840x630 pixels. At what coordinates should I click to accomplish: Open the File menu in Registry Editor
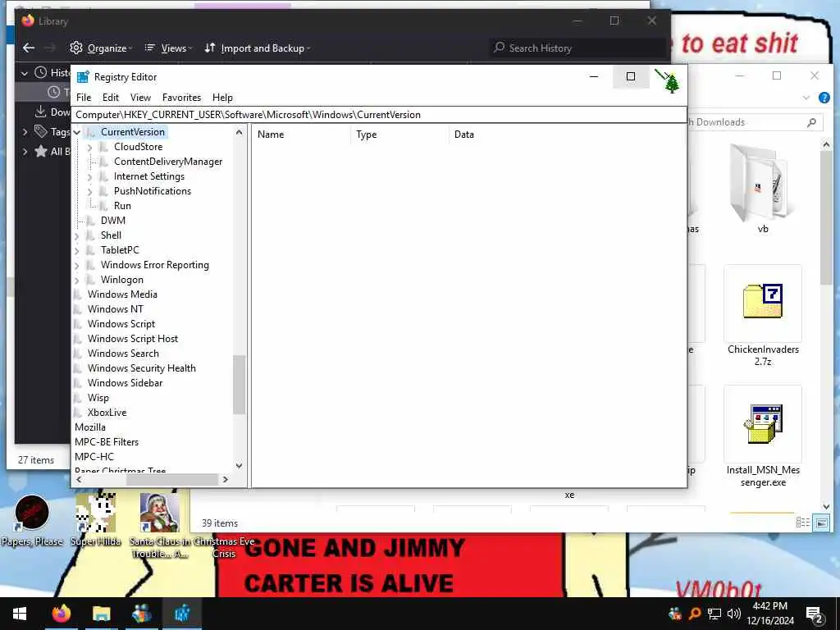coord(84,98)
